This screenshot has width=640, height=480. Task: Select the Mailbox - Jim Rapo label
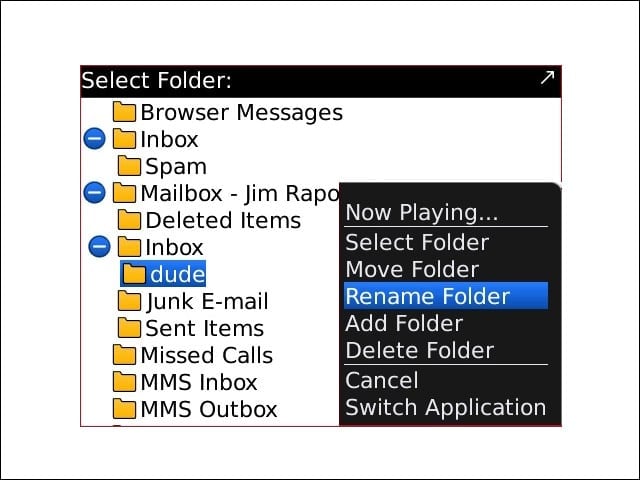(240, 193)
